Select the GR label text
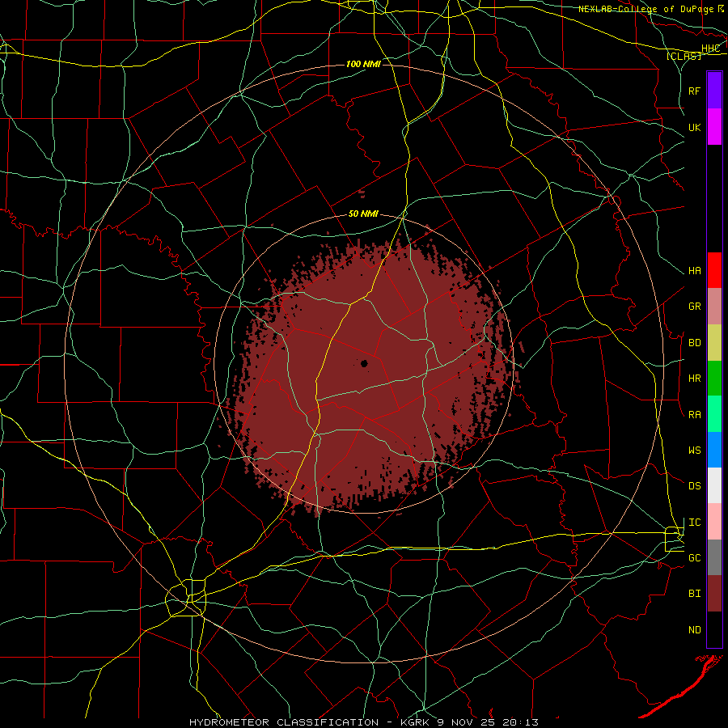Image resolution: width=728 pixels, height=728 pixels. (694, 307)
